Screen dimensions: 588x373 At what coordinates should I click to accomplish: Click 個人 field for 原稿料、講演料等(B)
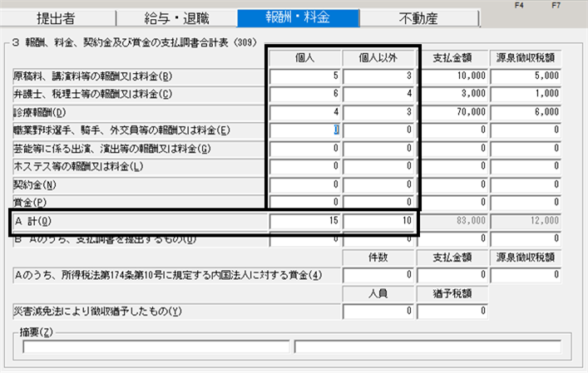[304, 76]
